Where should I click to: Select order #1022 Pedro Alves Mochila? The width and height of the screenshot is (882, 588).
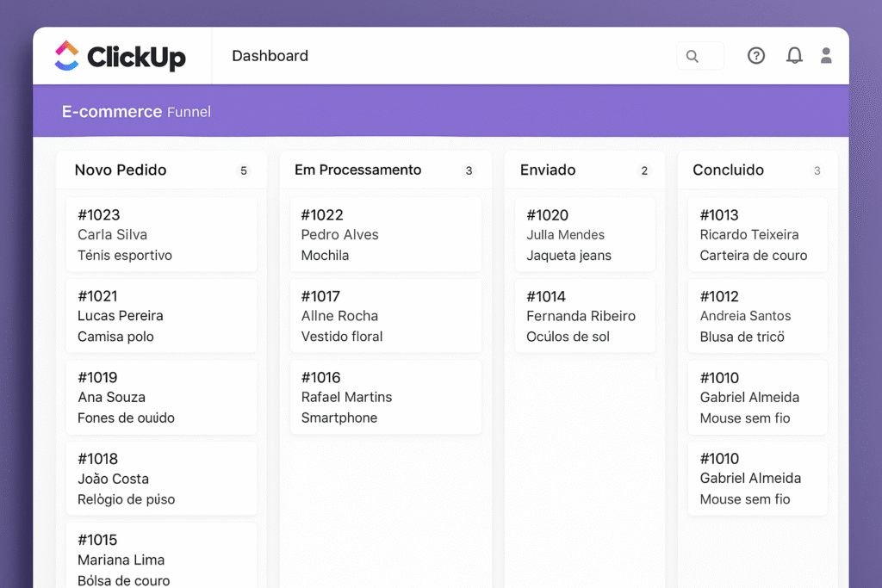[x=385, y=235]
